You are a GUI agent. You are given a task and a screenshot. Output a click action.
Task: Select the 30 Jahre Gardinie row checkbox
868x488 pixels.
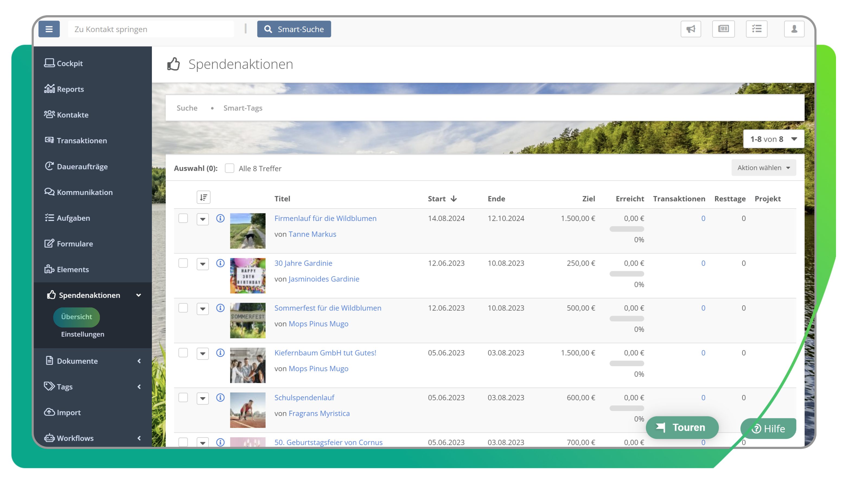[x=183, y=263]
